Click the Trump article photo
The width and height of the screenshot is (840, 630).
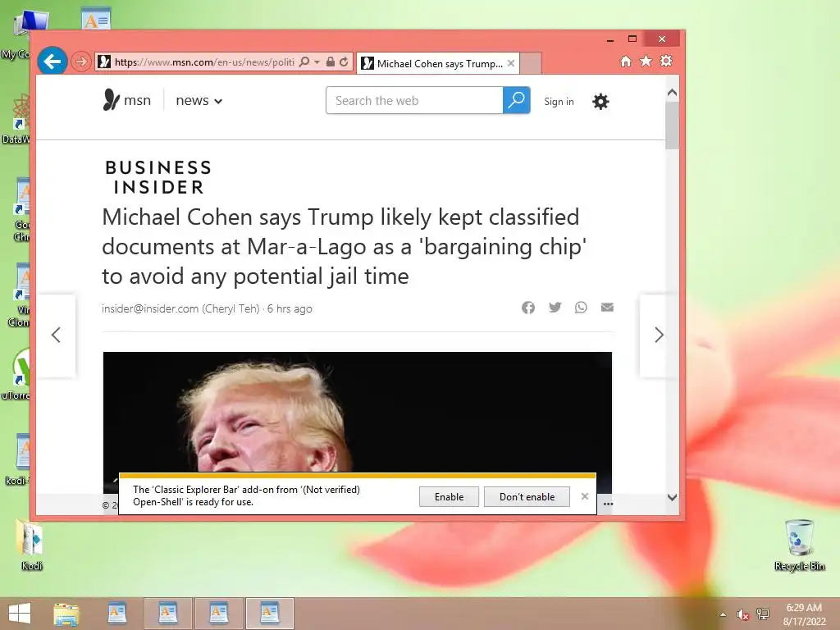click(358, 413)
